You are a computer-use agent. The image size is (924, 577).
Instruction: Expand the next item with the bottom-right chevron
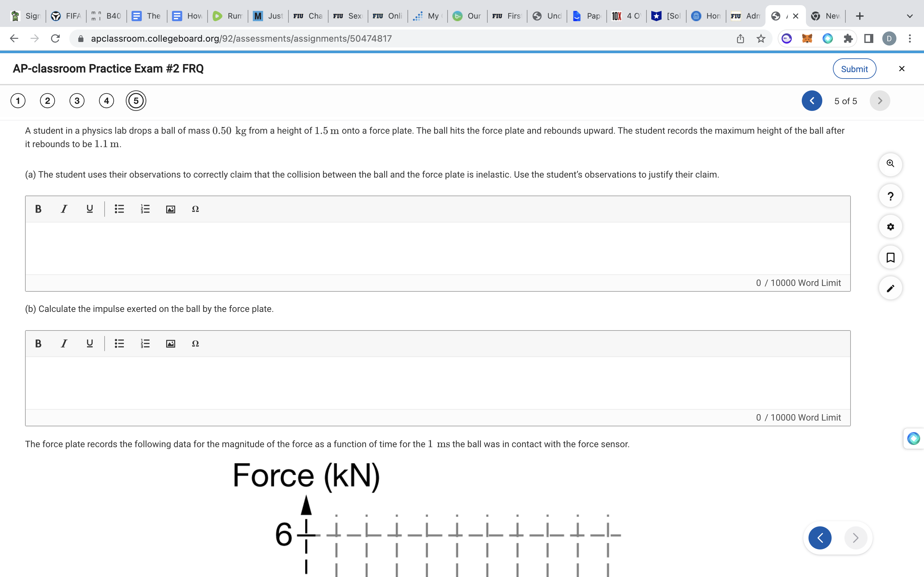click(855, 537)
